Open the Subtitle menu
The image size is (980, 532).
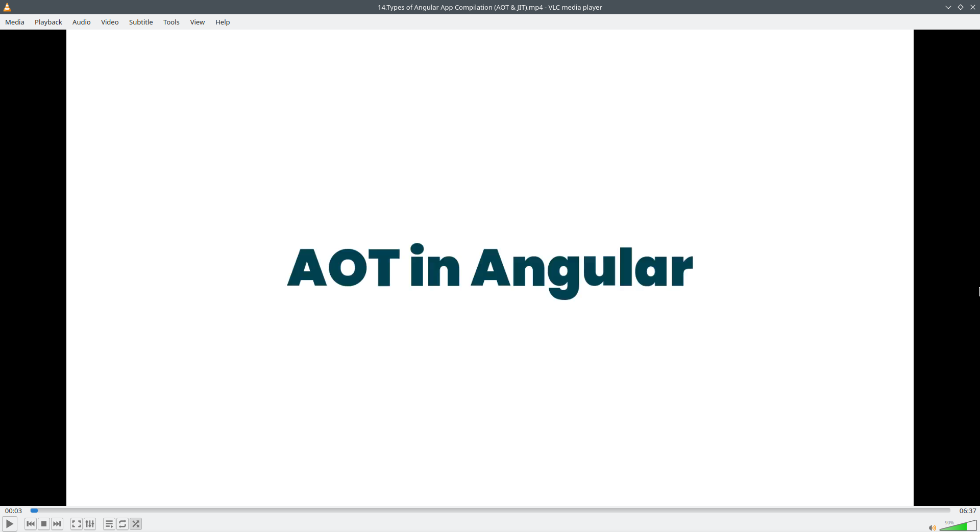click(x=141, y=22)
